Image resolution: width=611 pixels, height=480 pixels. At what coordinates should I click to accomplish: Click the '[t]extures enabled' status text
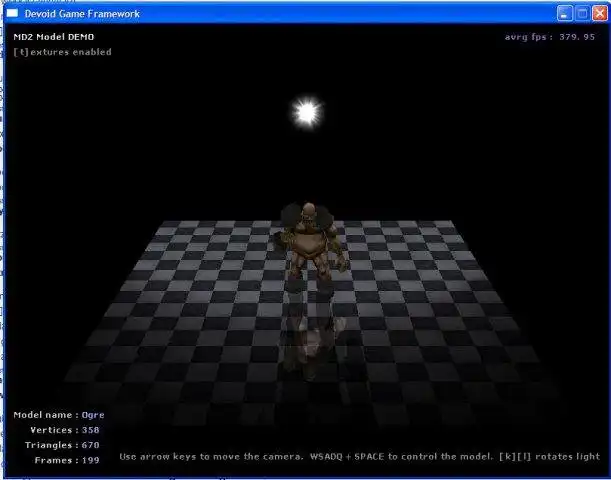(62, 52)
